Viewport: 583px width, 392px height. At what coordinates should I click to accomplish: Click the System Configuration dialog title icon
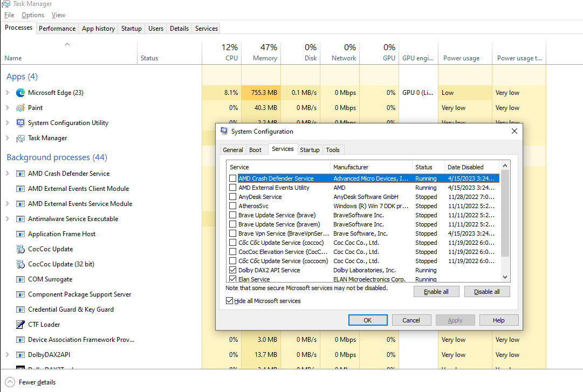click(x=224, y=131)
